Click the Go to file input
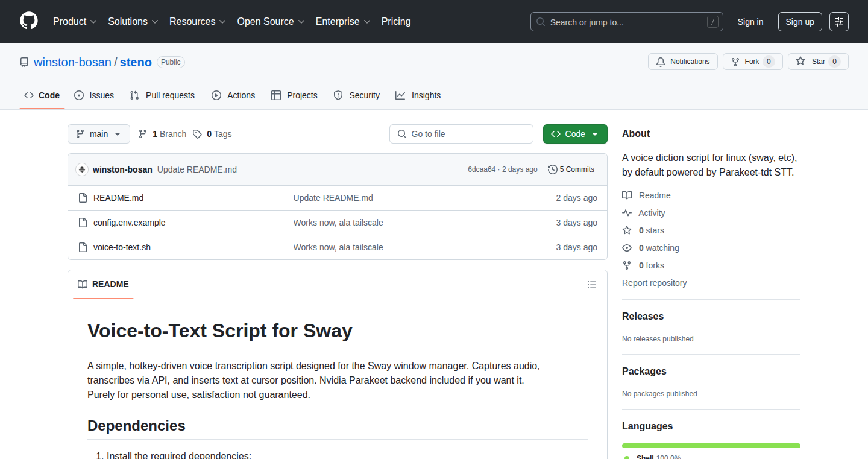The image size is (868, 459). pyautogui.click(x=461, y=134)
